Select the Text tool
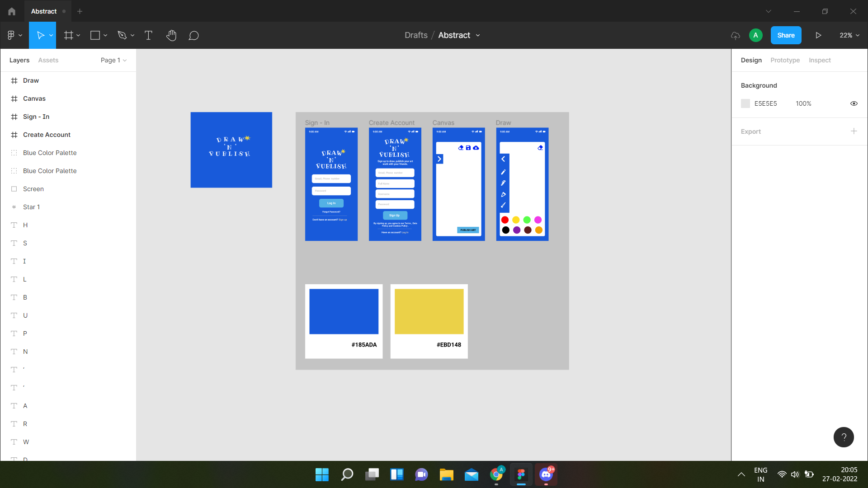 tap(148, 35)
